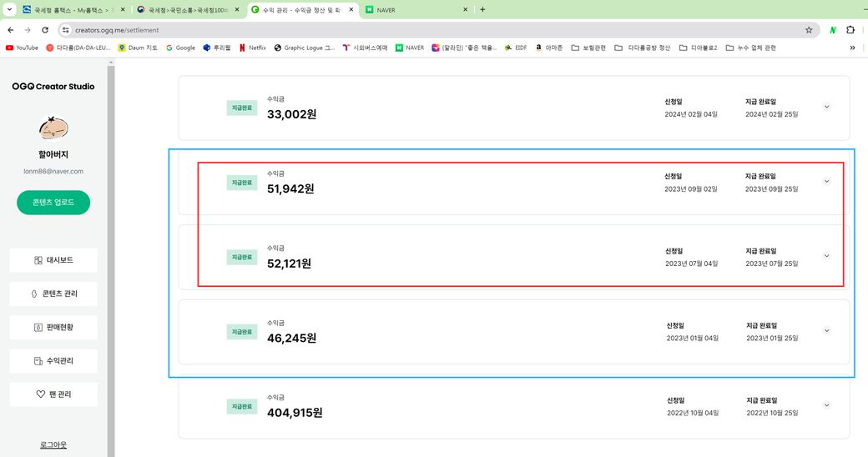Expand the 46,245원 settlement row
Screen dimensions: 868x457
pyautogui.click(x=826, y=331)
